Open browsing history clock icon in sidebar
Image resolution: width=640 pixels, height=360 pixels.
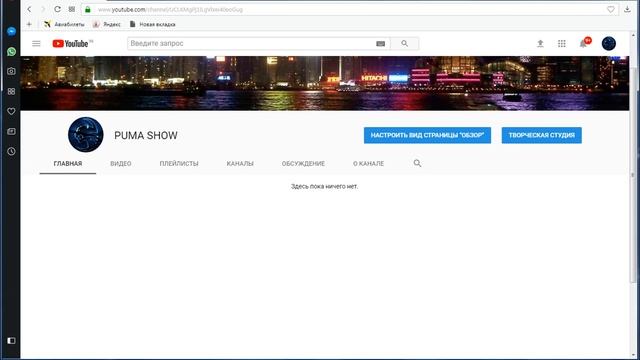pos(11,151)
